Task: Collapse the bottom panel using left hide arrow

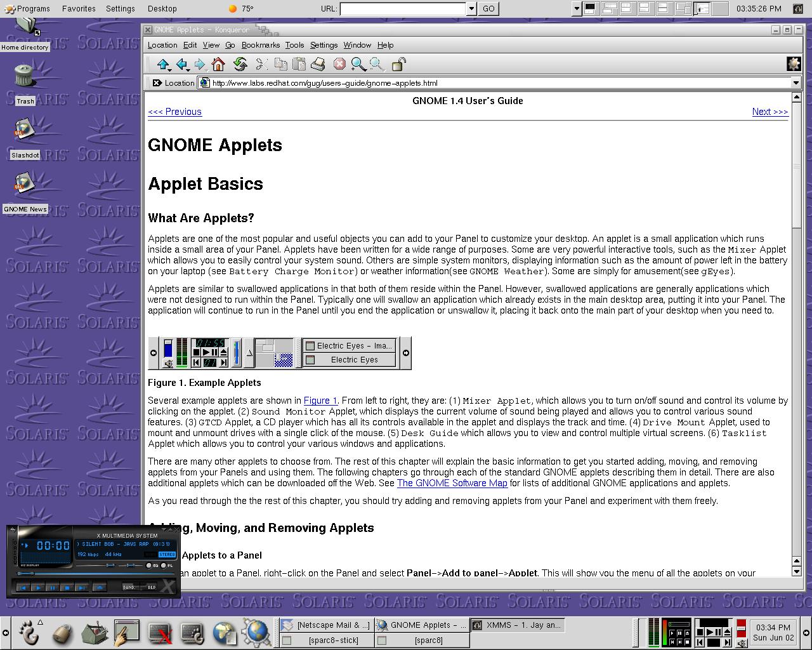Action: coord(6,633)
